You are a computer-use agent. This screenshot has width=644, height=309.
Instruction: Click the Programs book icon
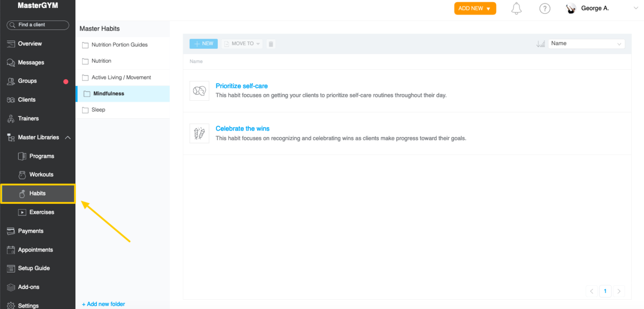[x=22, y=156]
